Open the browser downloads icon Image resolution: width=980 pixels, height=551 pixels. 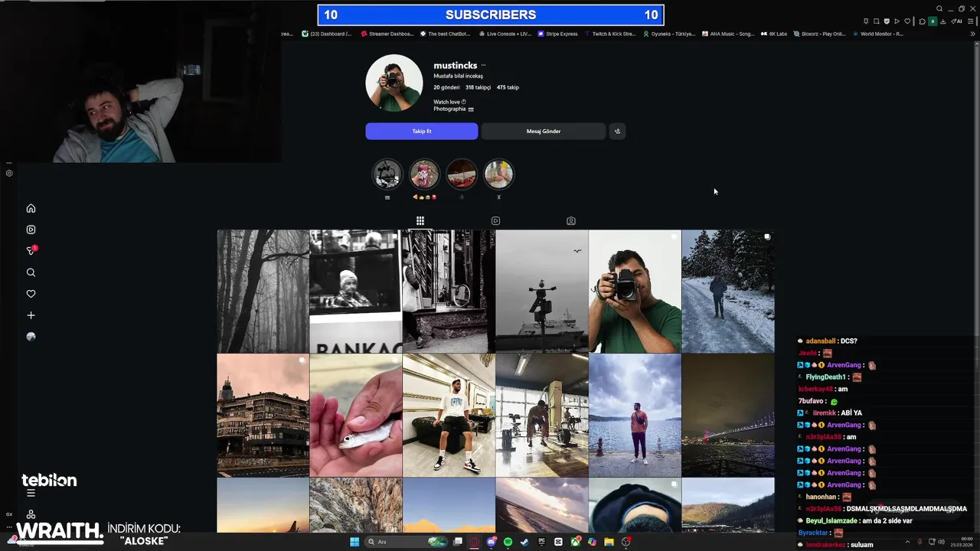(943, 21)
